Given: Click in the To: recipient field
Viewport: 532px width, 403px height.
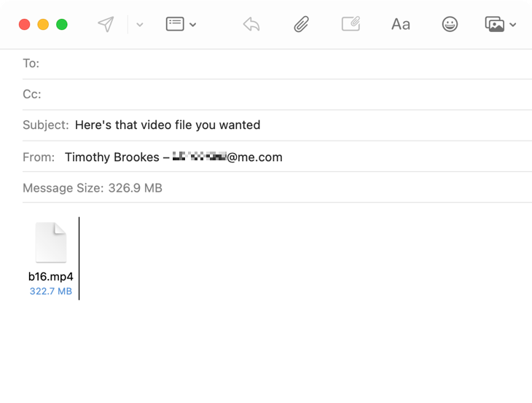Looking at the screenshot, I should [284, 63].
